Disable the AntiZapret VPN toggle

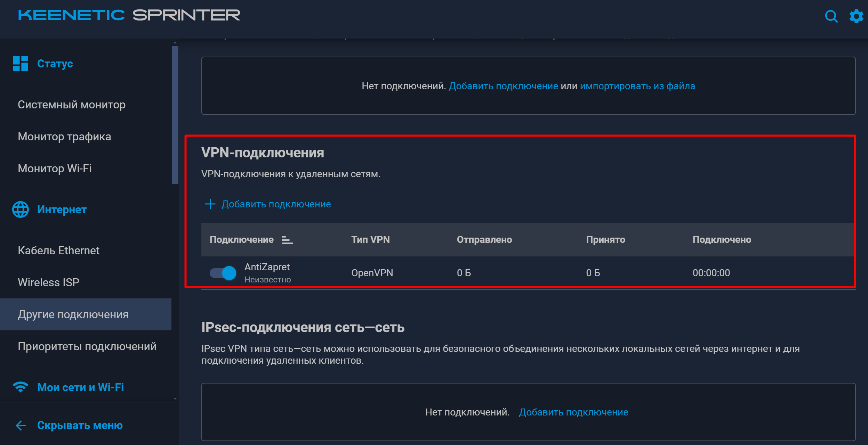click(x=223, y=273)
